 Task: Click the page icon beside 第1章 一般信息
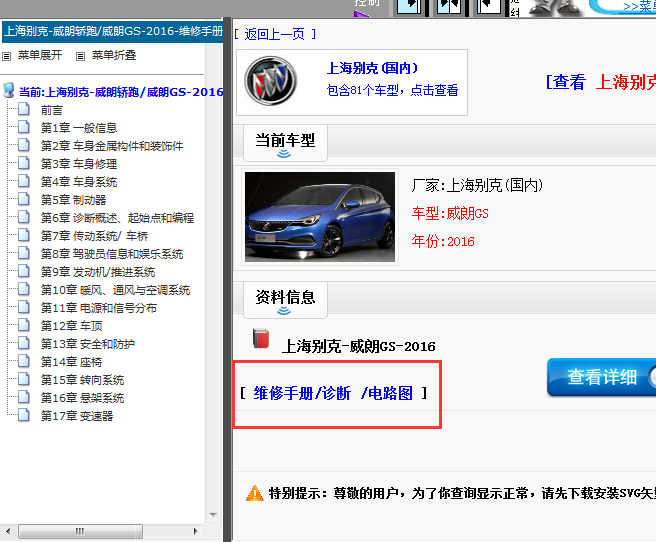pos(24,127)
